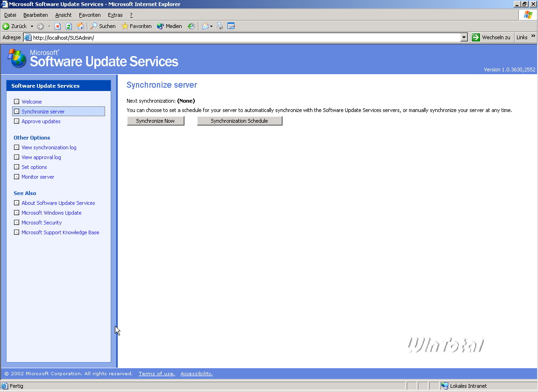538x392 pixels.
Task: Open Microsoft Security link
Action: click(42, 223)
